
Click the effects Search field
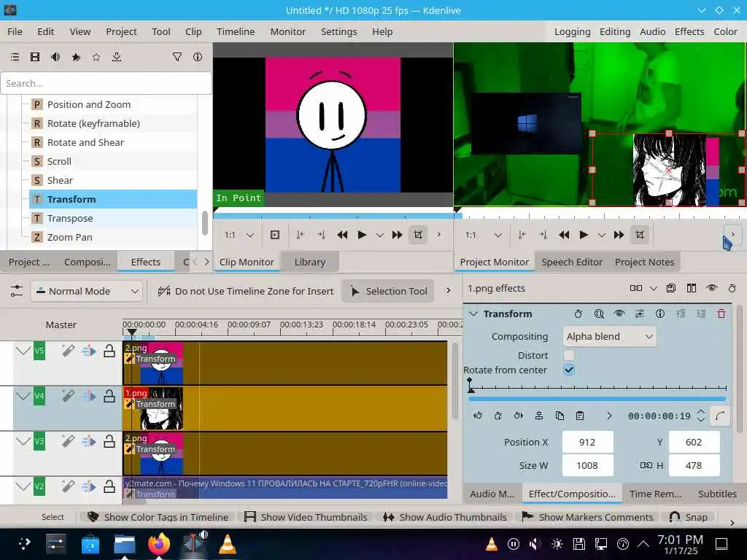[107, 83]
